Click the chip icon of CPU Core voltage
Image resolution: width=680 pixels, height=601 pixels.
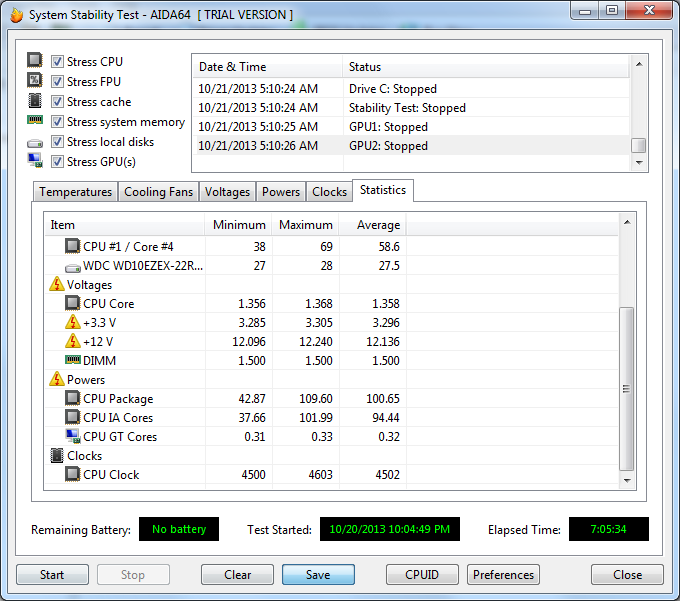click(72, 303)
